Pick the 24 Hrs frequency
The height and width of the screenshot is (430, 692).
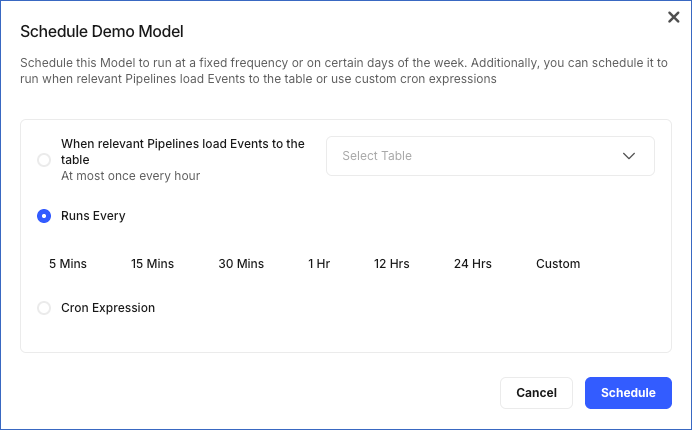pos(473,264)
